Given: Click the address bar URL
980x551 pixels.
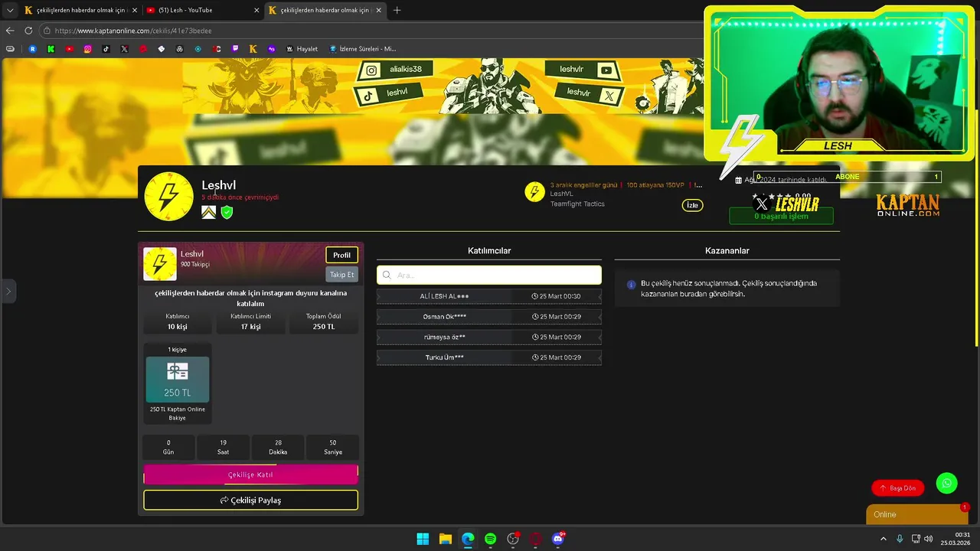Looking at the screenshot, I should tap(133, 31).
